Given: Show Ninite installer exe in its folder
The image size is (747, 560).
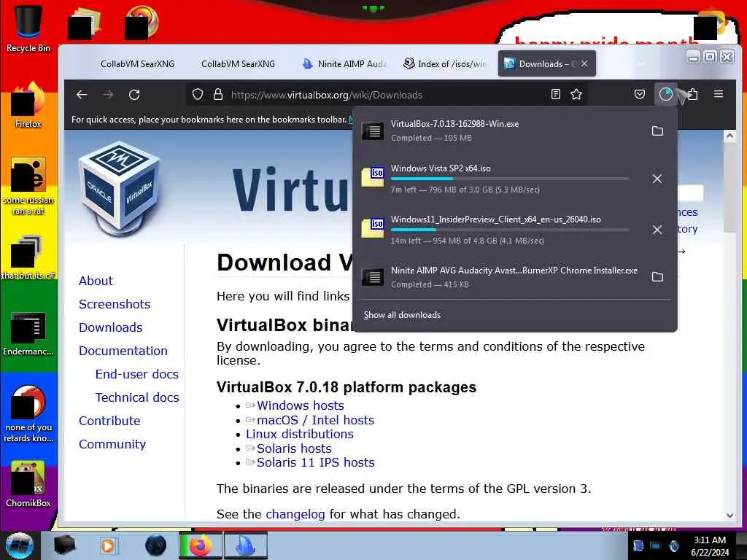Looking at the screenshot, I should [x=657, y=276].
